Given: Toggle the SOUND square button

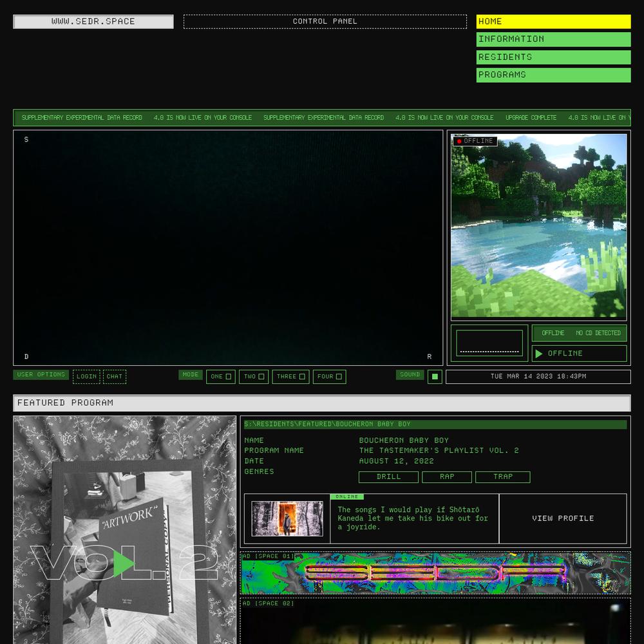Looking at the screenshot, I should tap(435, 377).
